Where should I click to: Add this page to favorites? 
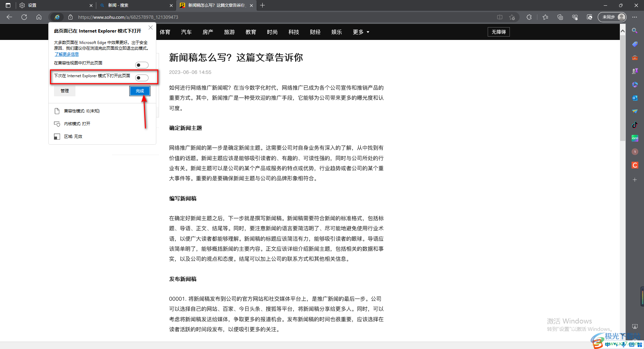click(x=512, y=17)
